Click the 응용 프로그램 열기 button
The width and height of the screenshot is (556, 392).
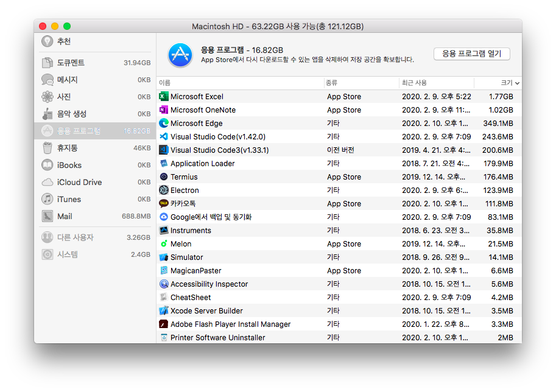[x=471, y=54]
